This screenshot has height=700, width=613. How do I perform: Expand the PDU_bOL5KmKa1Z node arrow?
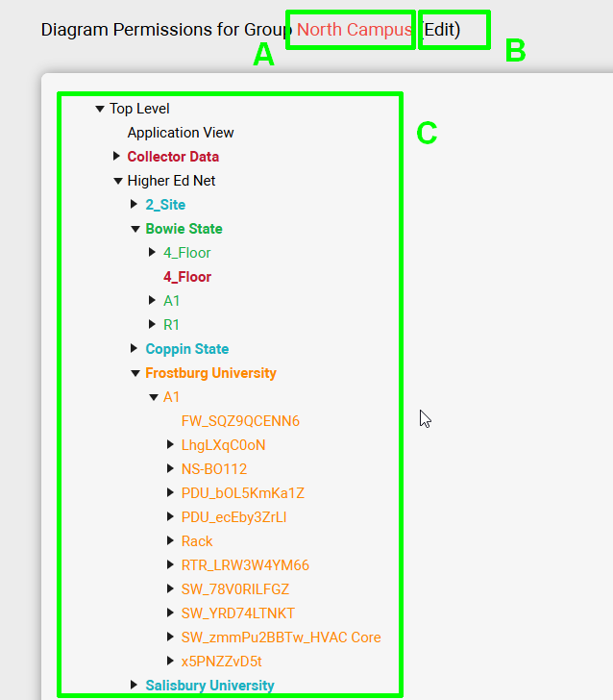[171, 493]
